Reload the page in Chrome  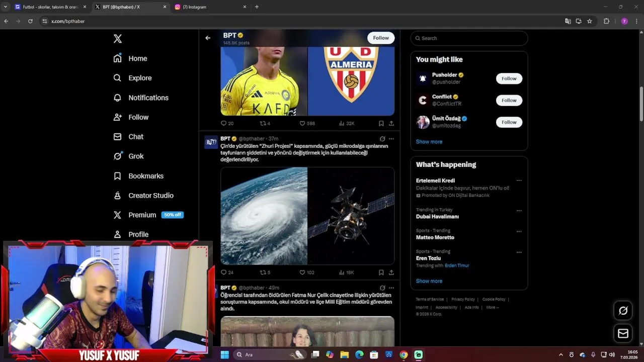point(30,21)
